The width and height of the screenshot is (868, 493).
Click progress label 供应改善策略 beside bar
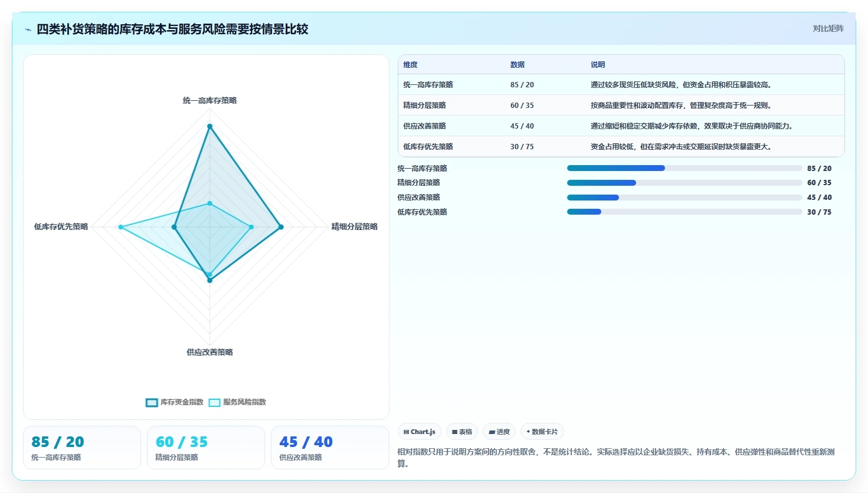pyautogui.click(x=418, y=198)
